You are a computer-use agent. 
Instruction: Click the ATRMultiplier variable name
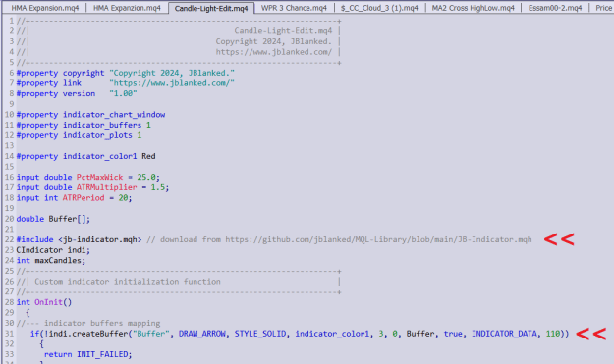106,187
